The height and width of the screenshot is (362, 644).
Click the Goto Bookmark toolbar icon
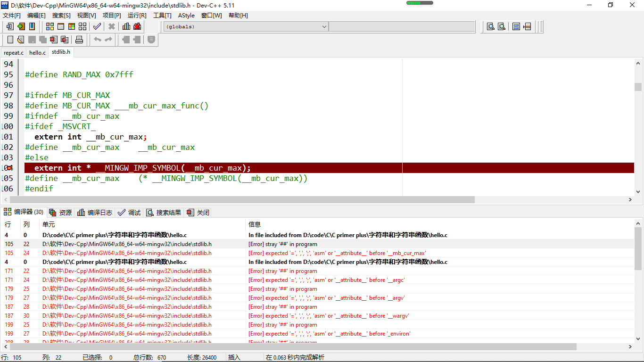tap(32, 26)
